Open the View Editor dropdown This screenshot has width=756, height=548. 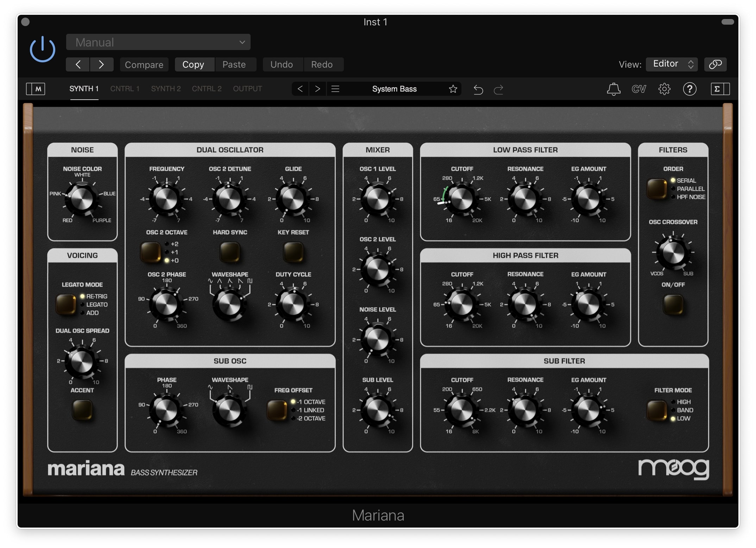click(x=672, y=64)
